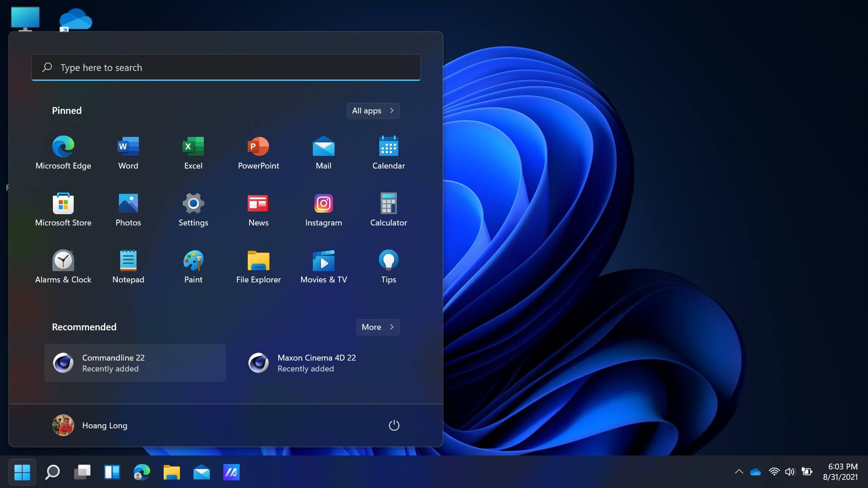Open the Calendar pinned app
The image size is (868, 488).
tap(389, 153)
